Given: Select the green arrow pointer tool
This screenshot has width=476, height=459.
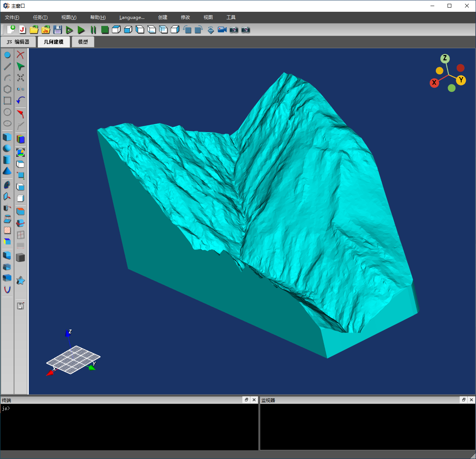Looking at the screenshot, I should [20, 66].
